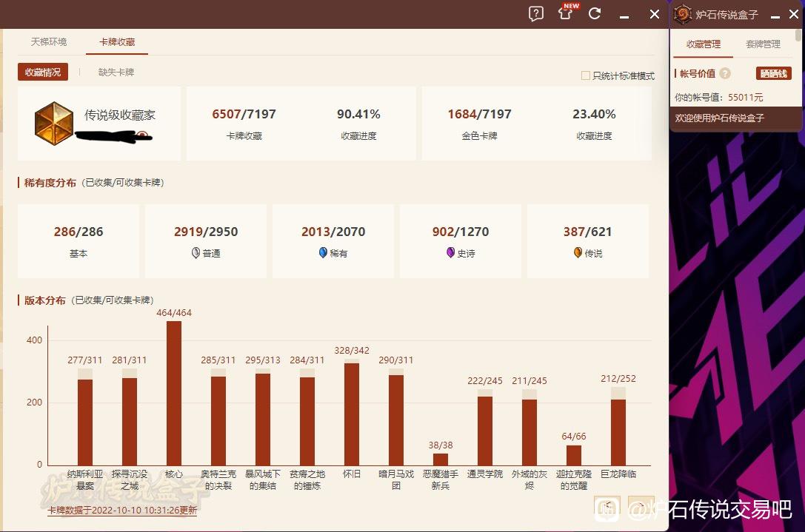Click the question mark beside 帐号价值
The height and width of the screenshot is (532, 805).
point(725,73)
